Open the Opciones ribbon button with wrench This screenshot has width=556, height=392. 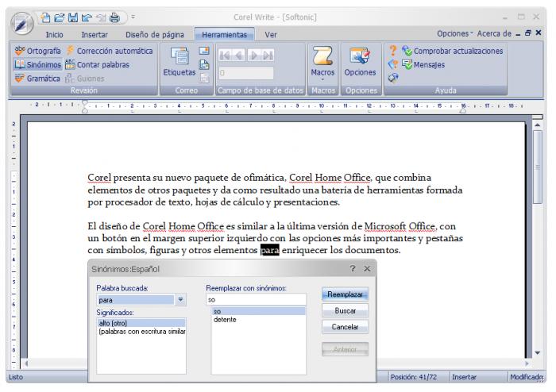[361, 62]
